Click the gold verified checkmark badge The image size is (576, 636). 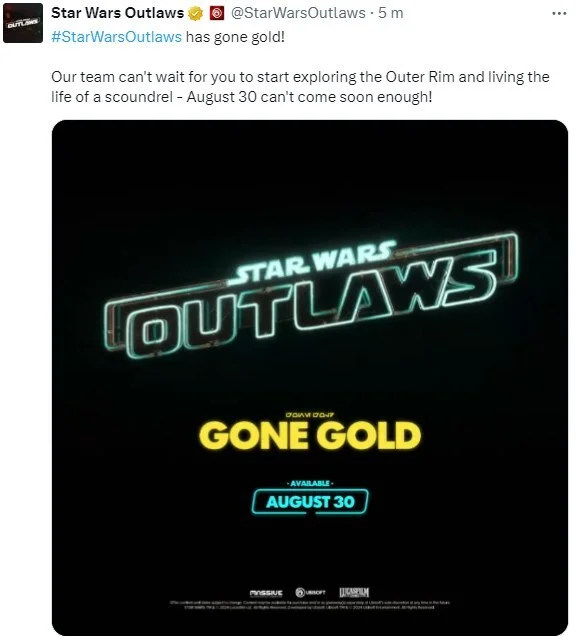tap(196, 13)
